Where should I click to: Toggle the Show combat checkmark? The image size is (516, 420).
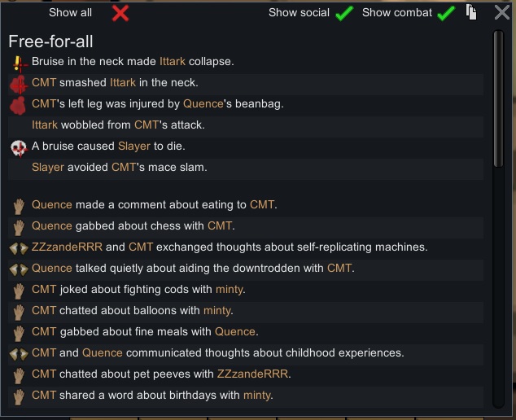click(x=445, y=13)
